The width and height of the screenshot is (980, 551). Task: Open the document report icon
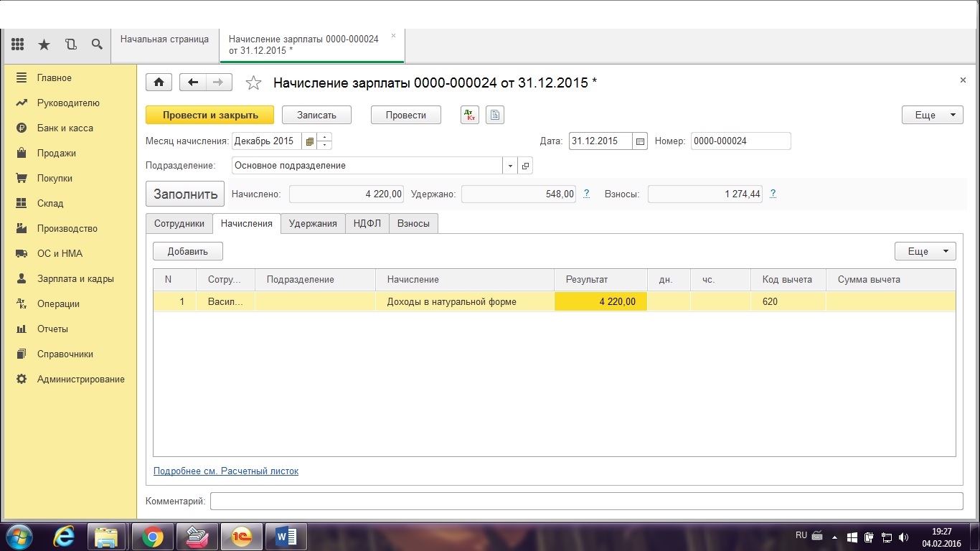pos(495,115)
